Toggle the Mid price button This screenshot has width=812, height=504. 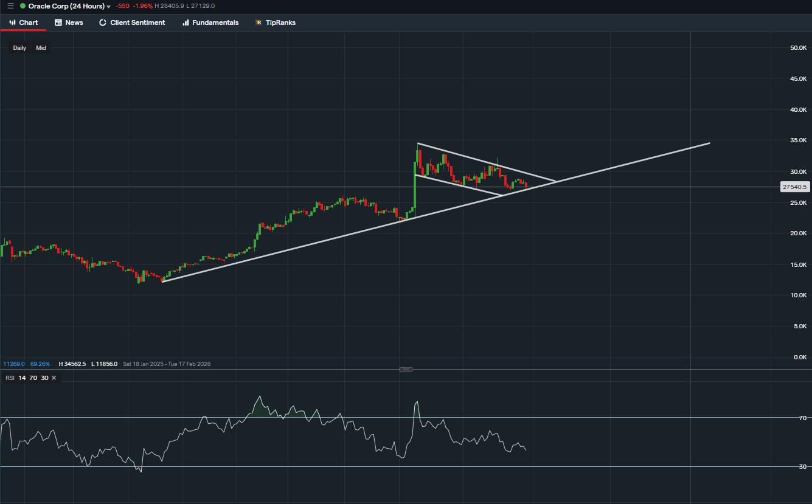click(x=41, y=47)
